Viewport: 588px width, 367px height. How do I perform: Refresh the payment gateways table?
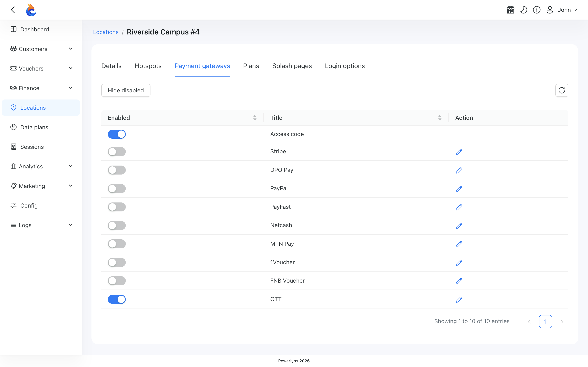561,90
